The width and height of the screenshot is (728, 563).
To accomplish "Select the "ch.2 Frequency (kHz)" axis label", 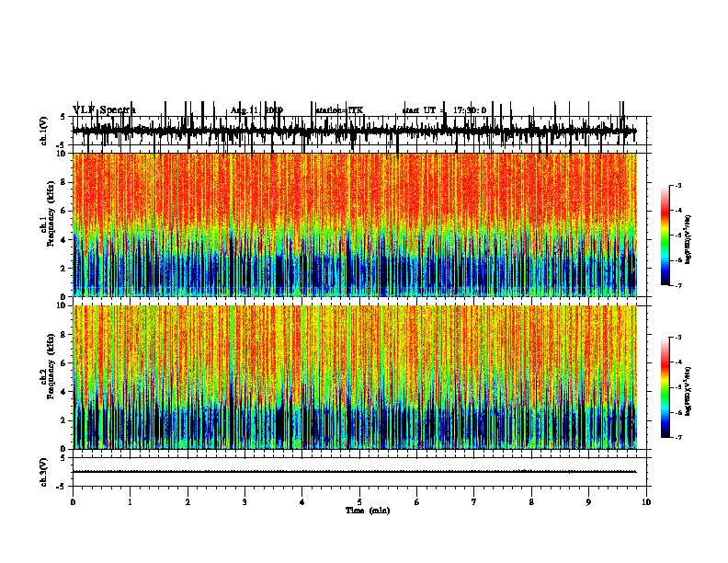I will pyautogui.click(x=48, y=366).
